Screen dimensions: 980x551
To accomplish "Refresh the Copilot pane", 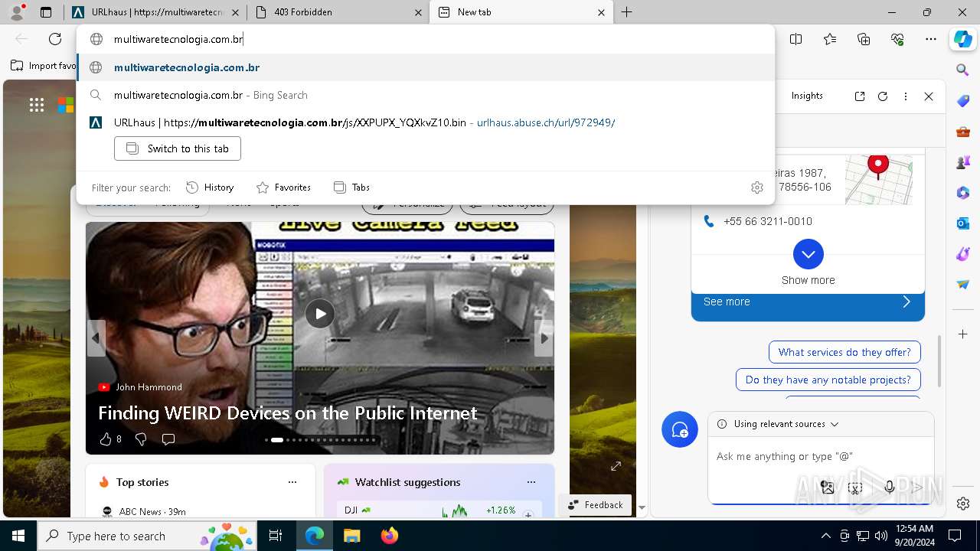I will 883,96.
